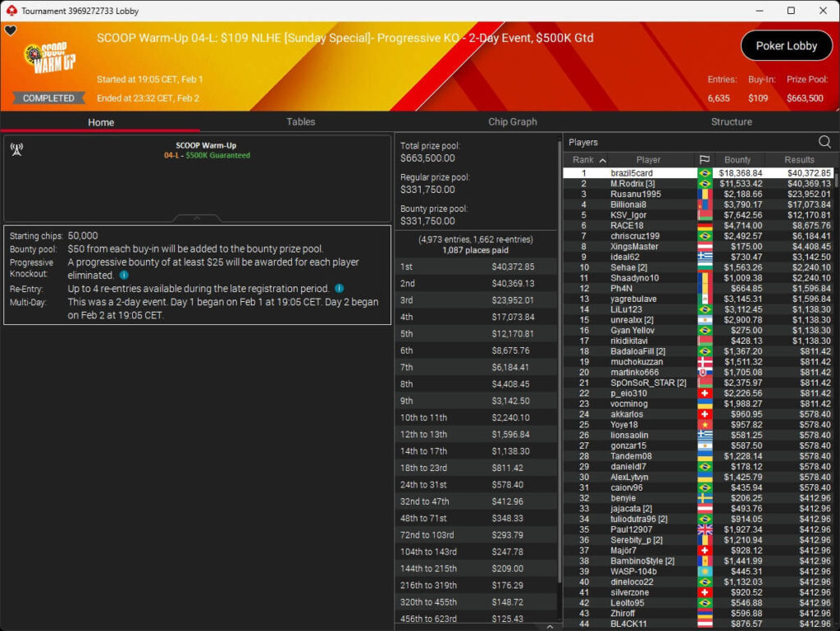
Task: Collapse the SCOOP Warm-Up banner panel
Action: (197, 218)
